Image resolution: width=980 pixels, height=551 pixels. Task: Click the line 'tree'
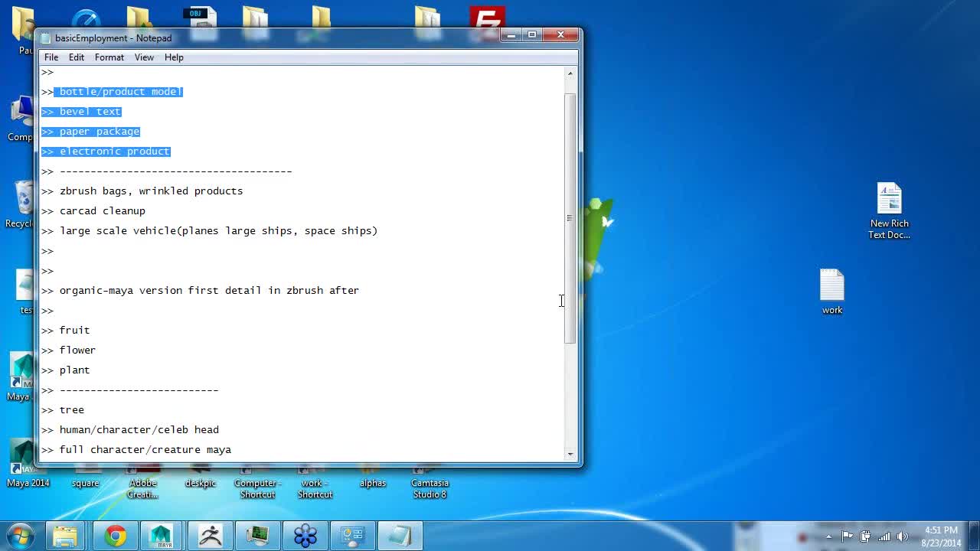(x=71, y=410)
